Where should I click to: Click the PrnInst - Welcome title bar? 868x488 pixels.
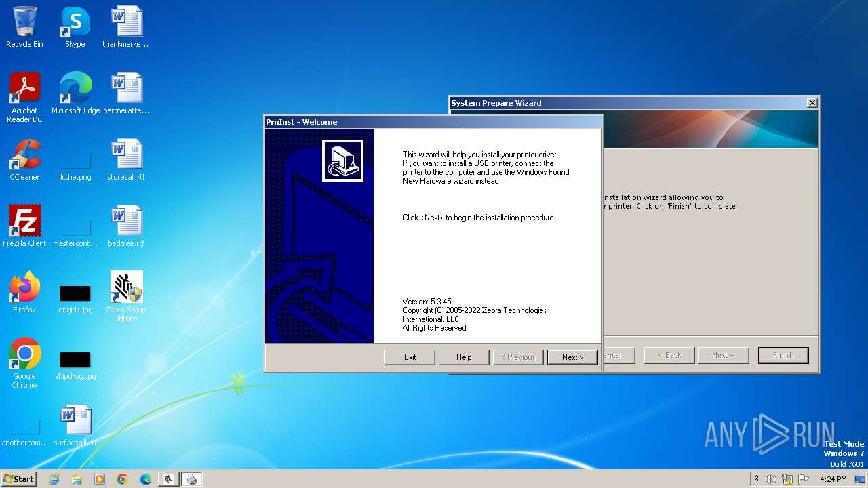[x=433, y=122]
